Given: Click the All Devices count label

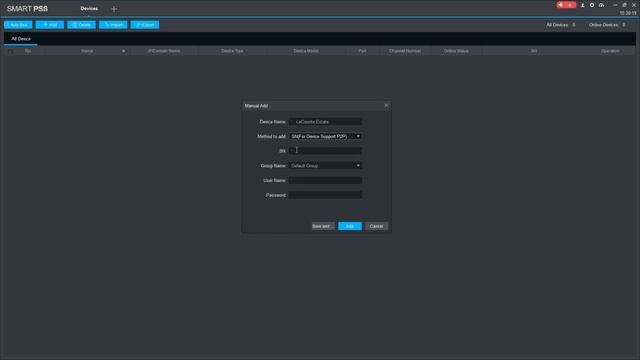Looking at the screenshot, I should tap(561, 25).
